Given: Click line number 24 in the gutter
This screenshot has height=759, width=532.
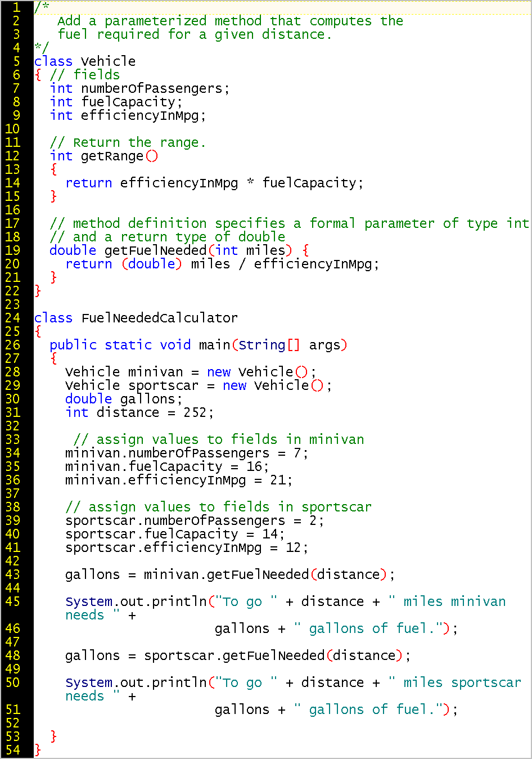Looking at the screenshot, I should 13,318.
